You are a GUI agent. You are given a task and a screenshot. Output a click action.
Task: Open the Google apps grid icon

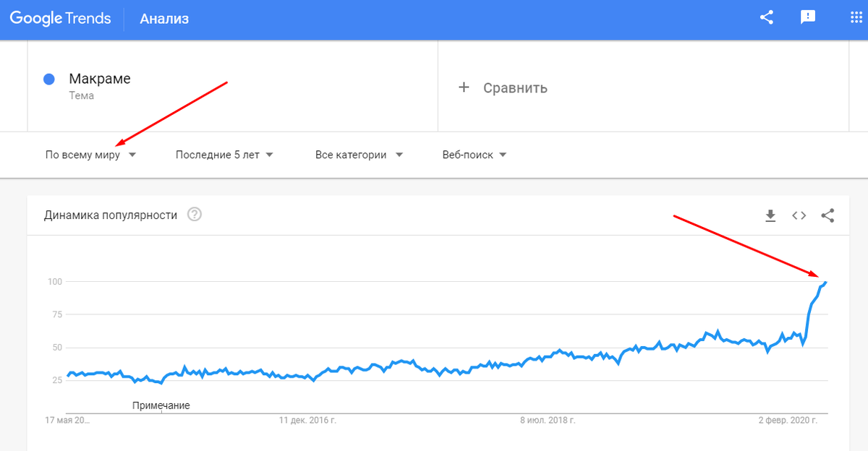[x=856, y=17]
